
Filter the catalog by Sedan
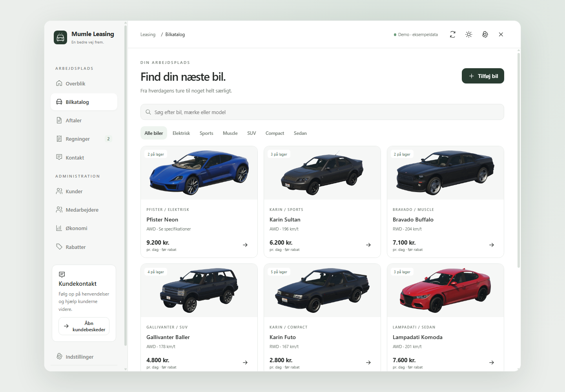point(300,133)
